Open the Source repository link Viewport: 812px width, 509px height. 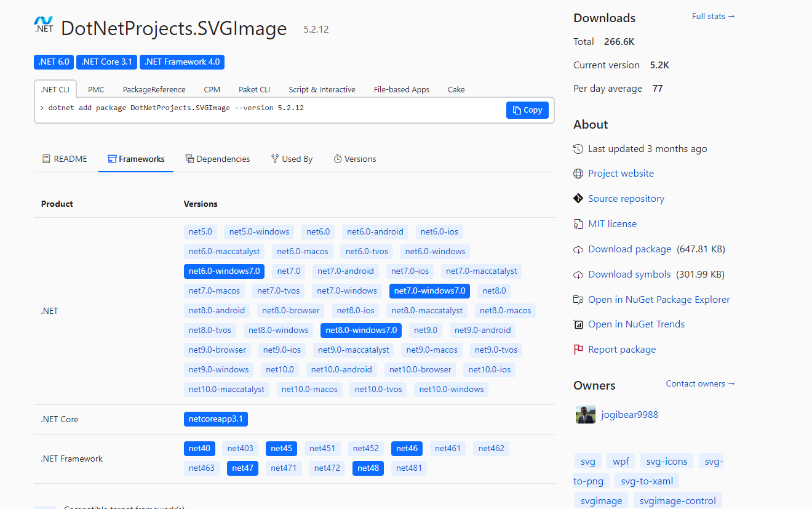[626, 199]
